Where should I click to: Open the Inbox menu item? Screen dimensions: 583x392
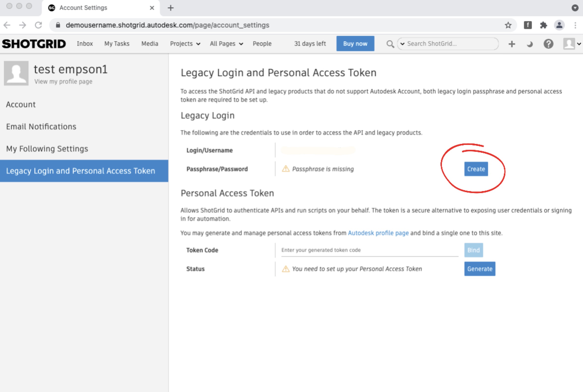tap(85, 44)
